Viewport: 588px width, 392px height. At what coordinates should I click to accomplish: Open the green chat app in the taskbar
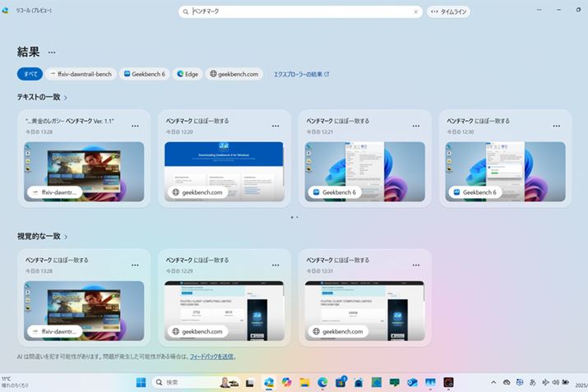[x=395, y=382]
